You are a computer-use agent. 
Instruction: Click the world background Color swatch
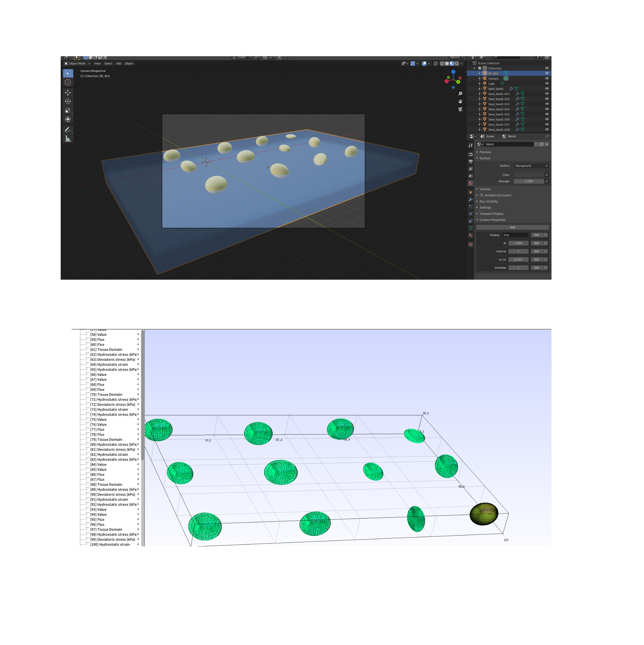coord(528,175)
